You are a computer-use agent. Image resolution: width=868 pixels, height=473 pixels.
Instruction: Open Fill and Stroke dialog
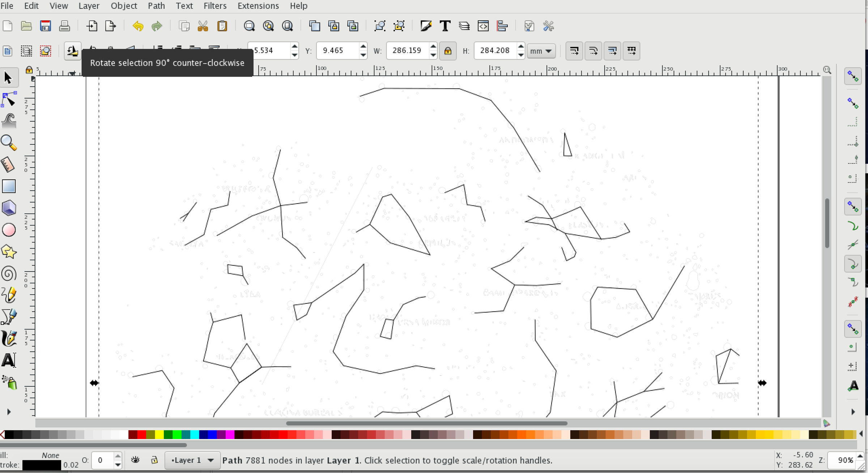point(426,26)
